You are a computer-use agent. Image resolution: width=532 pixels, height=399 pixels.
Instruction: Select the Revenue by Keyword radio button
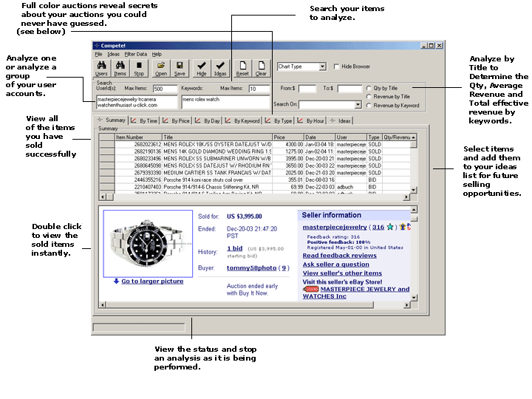[369, 106]
